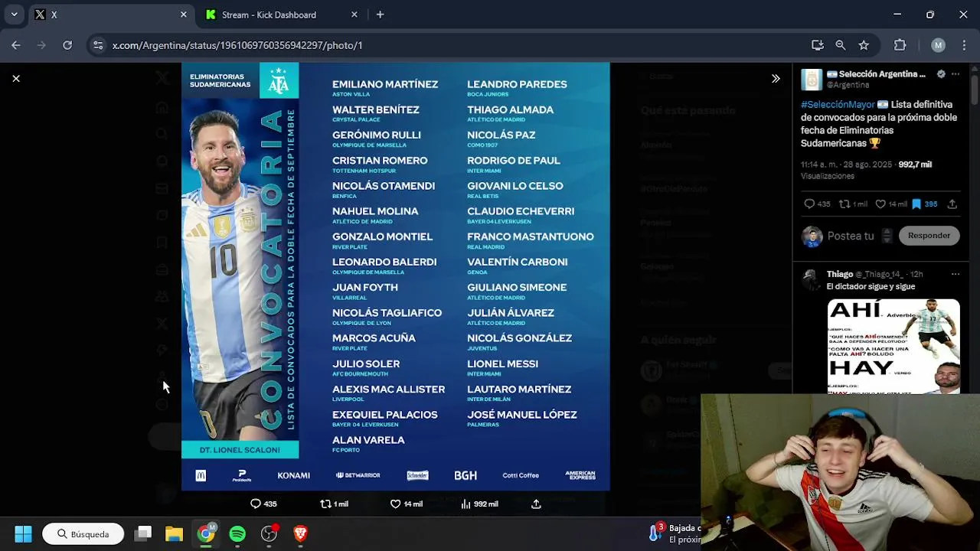
Task: Open the more options menu on Selección Argentina tweet
Action: (955, 74)
